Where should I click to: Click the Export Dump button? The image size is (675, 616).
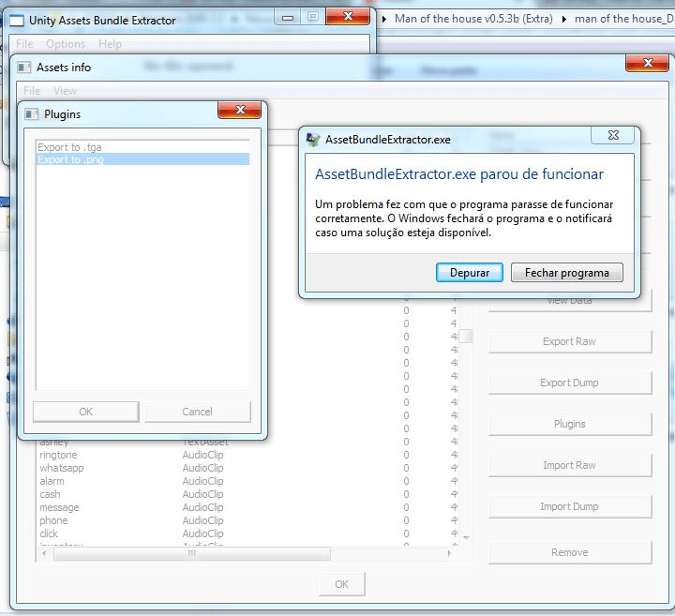coord(569,383)
